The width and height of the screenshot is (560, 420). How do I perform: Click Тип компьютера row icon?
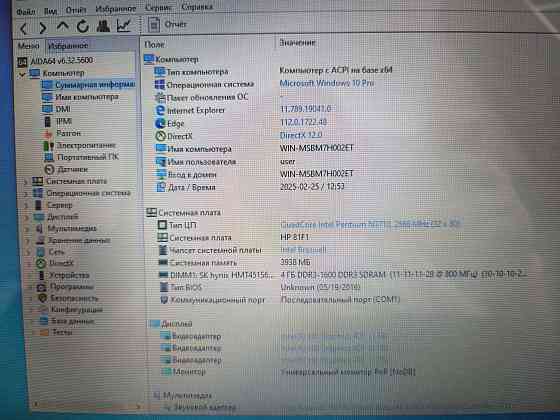click(159, 72)
